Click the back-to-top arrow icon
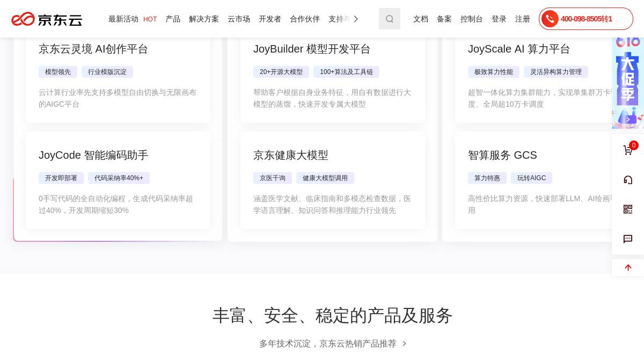This screenshot has width=644, height=362. [628, 268]
